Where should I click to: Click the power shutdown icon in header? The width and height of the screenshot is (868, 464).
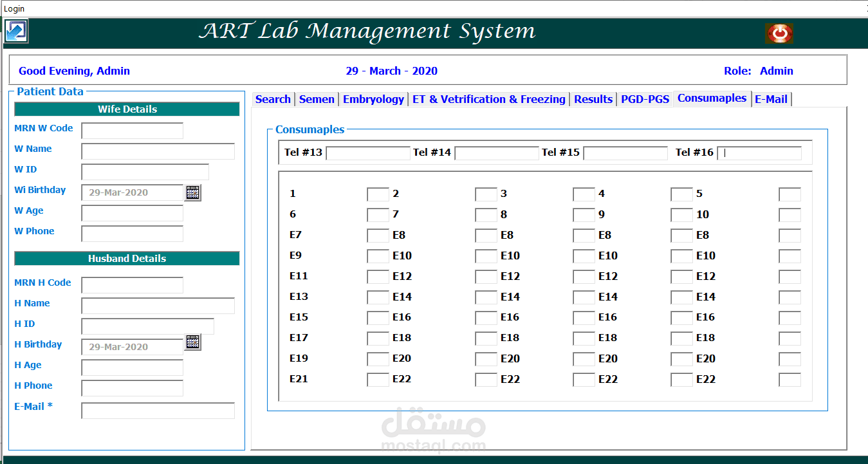779,33
